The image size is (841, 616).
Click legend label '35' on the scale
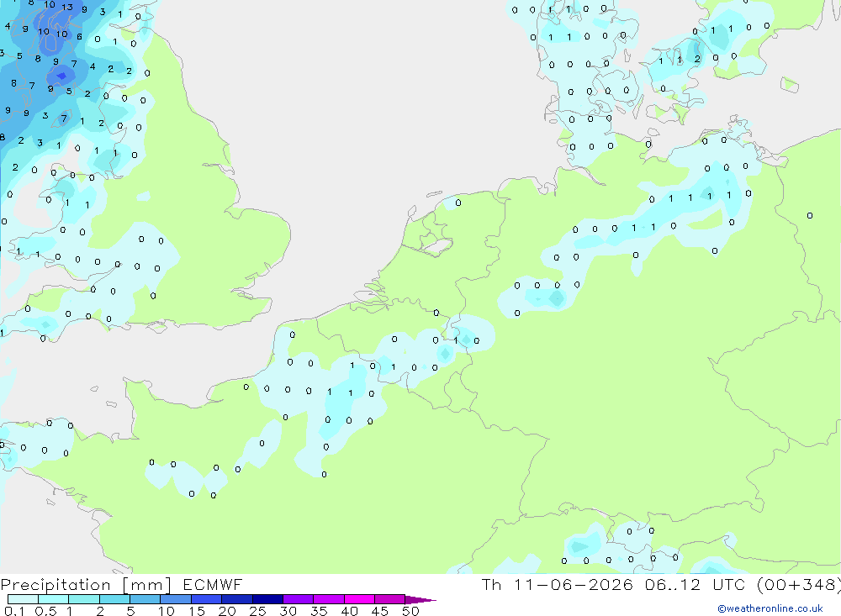click(x=319, y=611)
